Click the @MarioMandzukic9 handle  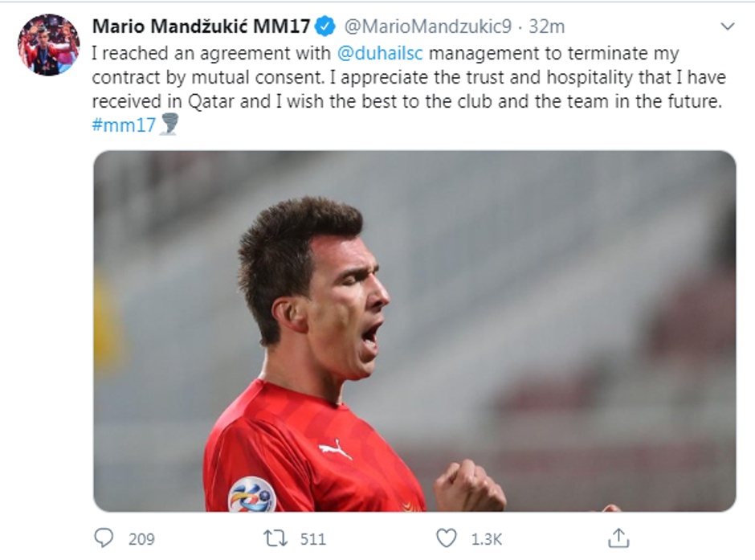(x=427, y=27)
